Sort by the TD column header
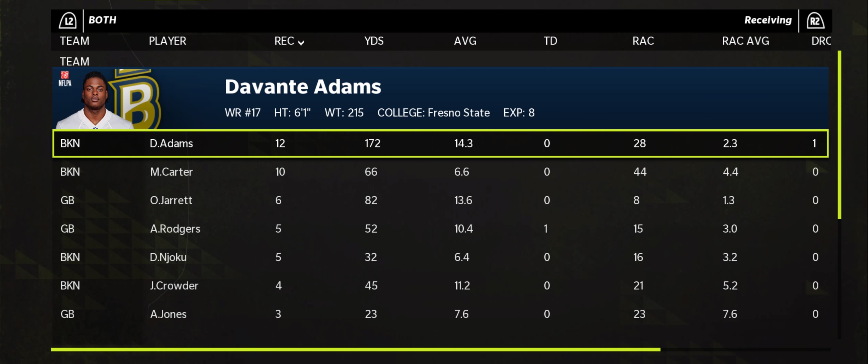This screenshot has width=868, height=364. [550, 41]
